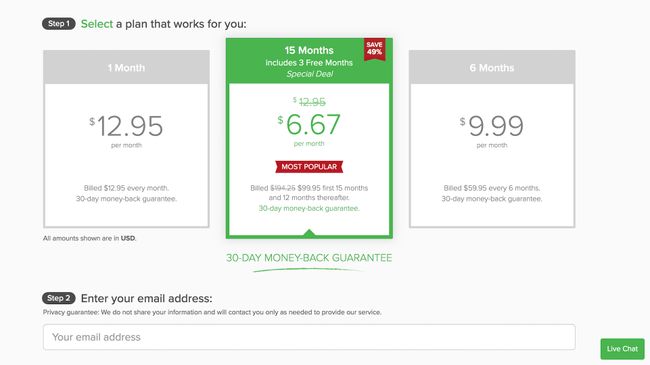The image size is (650, 365).
Task: Click 'Billed $12.95 every month' text
Action: tap(126, 188)
